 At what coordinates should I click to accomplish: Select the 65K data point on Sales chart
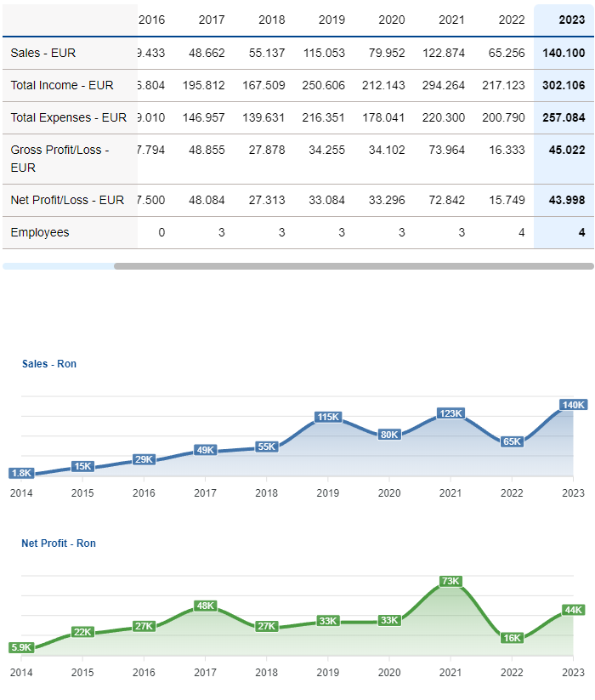(x=512, y=441)
